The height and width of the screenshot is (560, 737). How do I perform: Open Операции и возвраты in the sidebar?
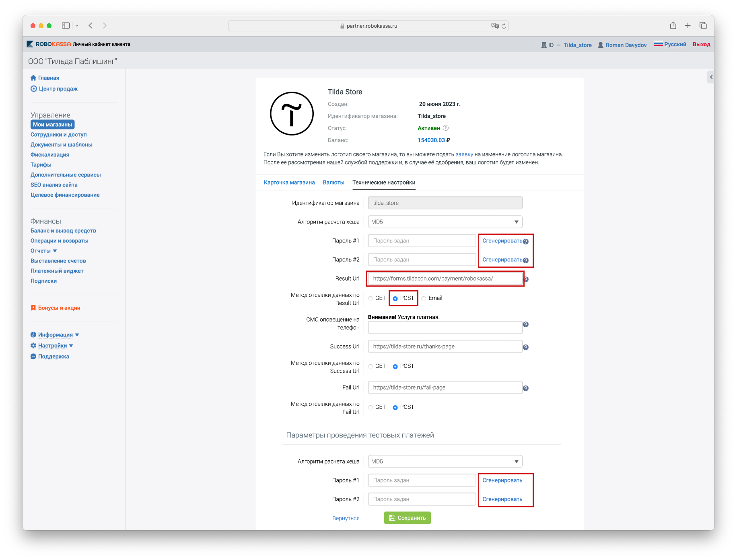(x=60, y=241)
